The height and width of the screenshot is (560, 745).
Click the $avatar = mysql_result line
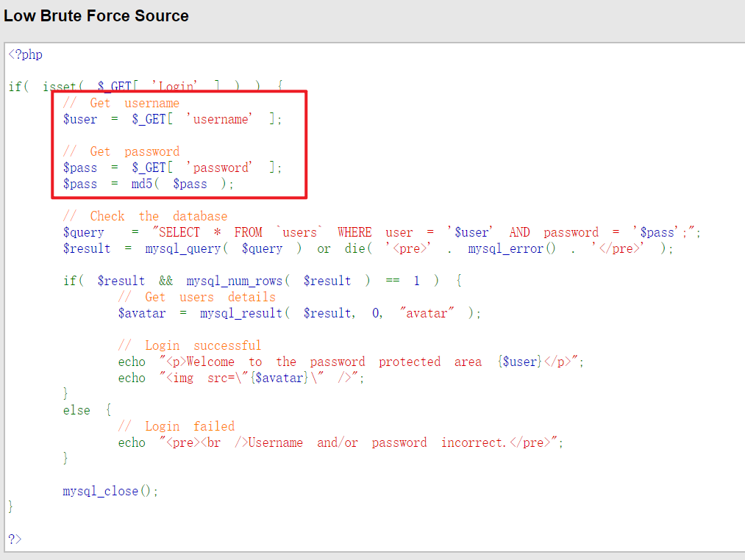point(299,313)
